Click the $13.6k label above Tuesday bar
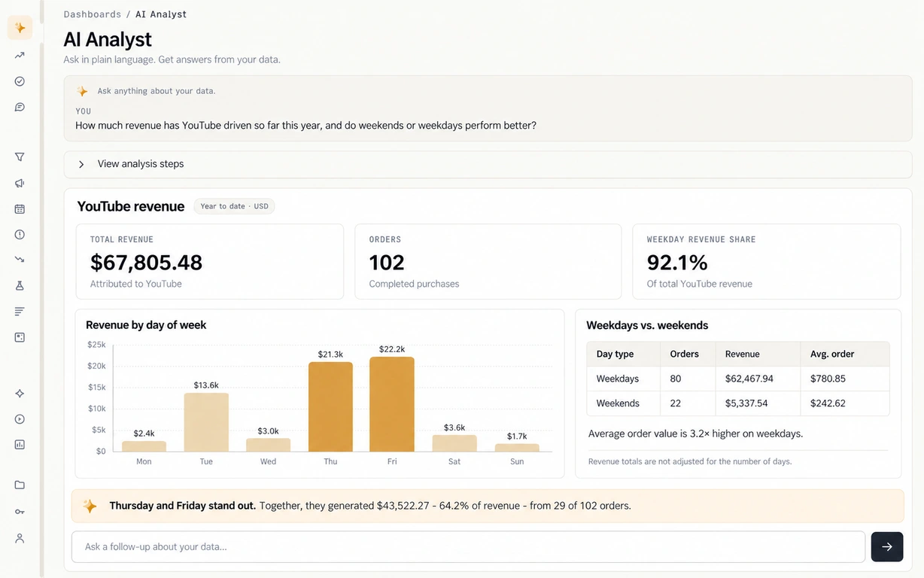This screenshot has width=924, height=578. tap(206, 385)
